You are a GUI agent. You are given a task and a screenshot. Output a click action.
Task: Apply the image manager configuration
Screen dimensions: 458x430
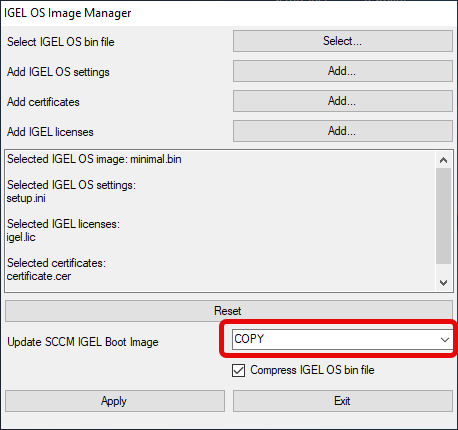point(115,401)
